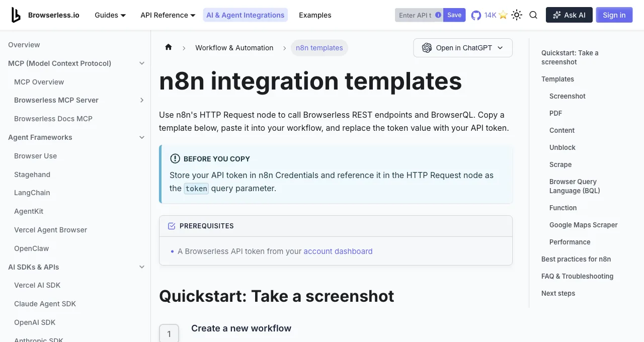Open the Ask AI assistant
Image resolution: width=644 pixels, height=342 pixels.
pos(569,15)
